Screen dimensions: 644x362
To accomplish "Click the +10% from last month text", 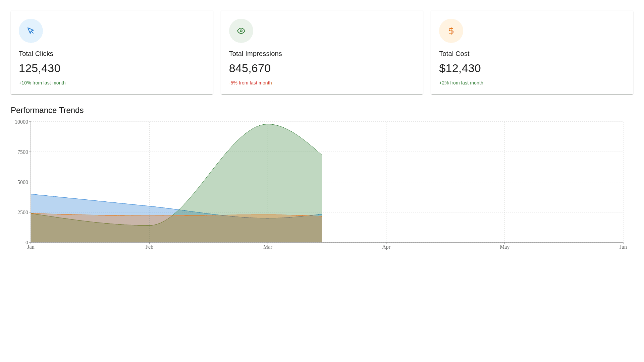I will [42, 83].
